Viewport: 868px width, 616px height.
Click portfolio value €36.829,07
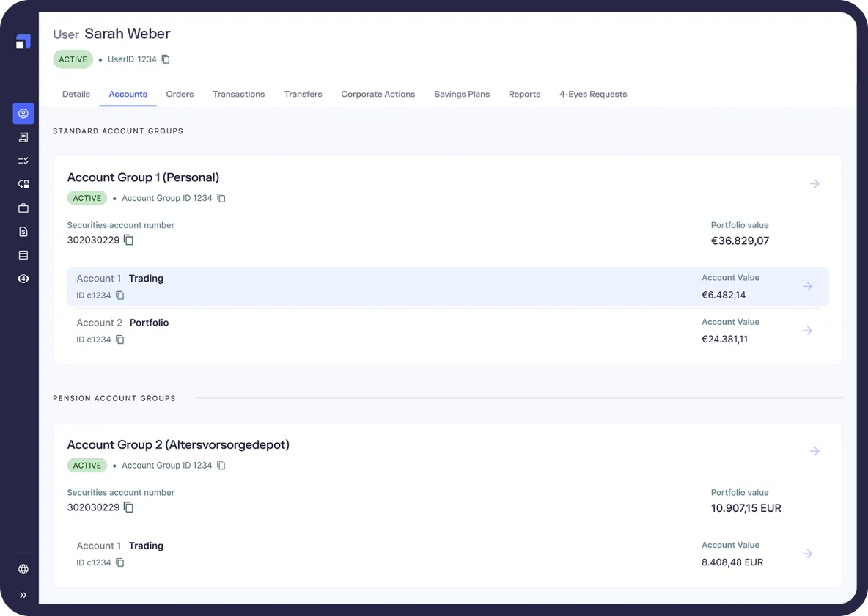[x=740, y=241]
